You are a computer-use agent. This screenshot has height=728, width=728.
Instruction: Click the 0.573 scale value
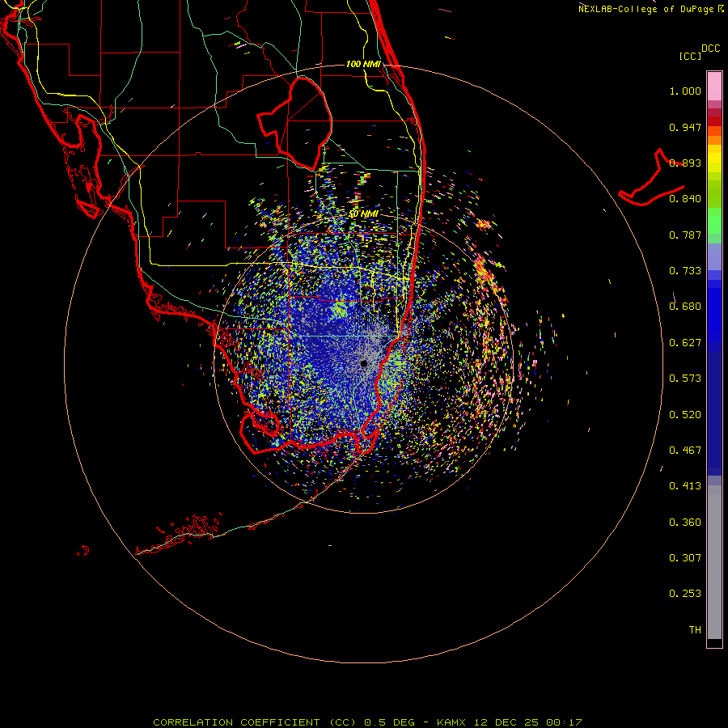coord(685,379)
